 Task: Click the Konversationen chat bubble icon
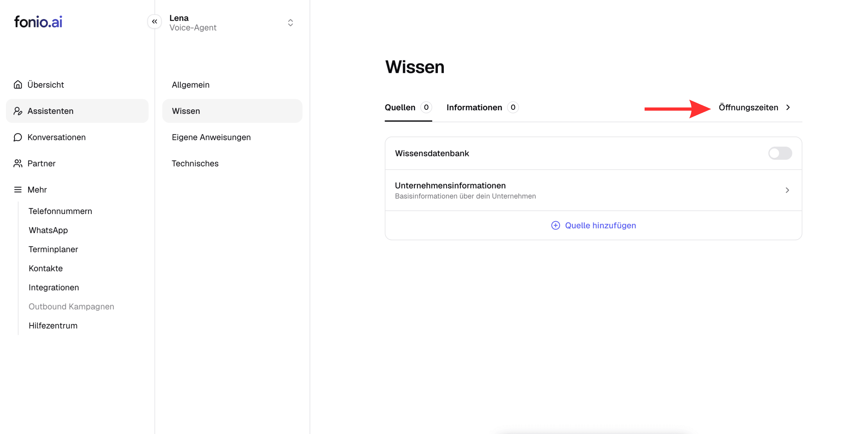(18, 137)
